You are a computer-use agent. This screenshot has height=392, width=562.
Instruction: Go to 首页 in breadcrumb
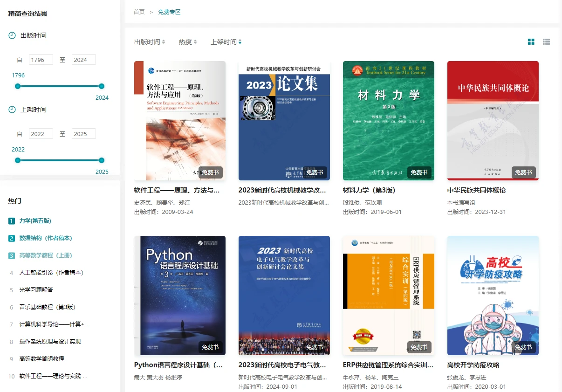tap(139, 12)
